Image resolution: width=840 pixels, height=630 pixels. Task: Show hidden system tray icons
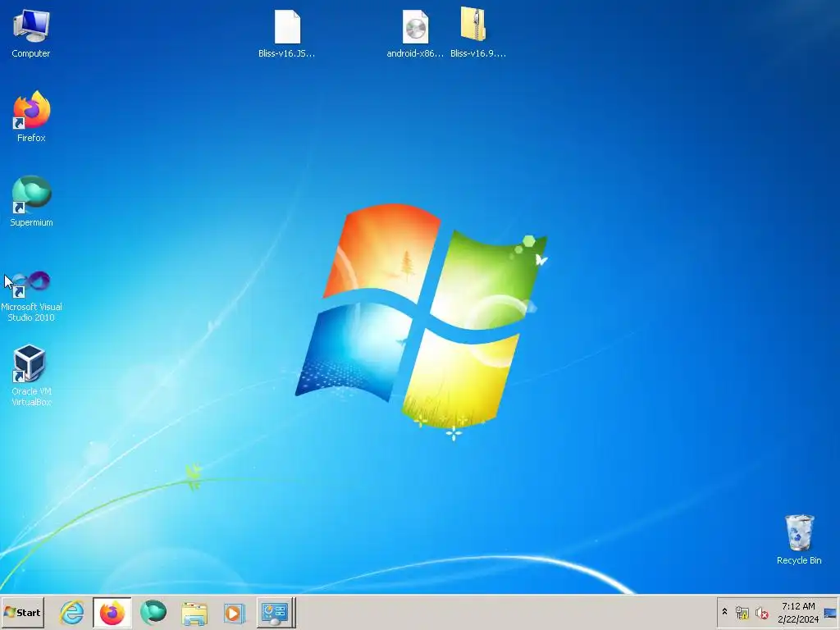725,612
